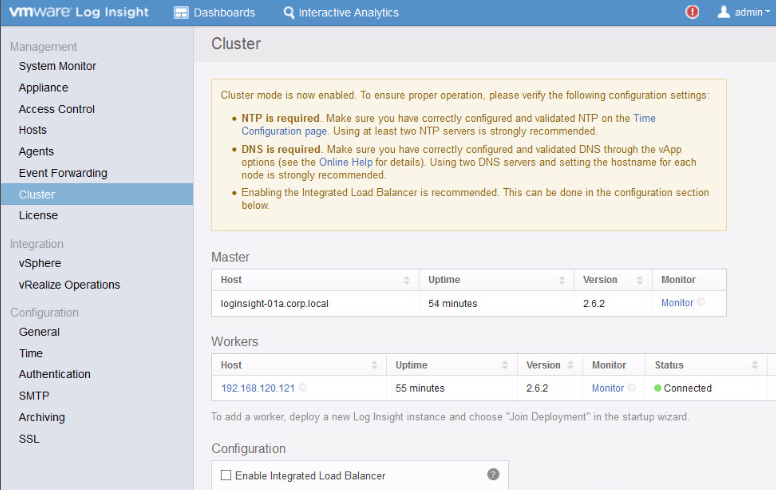The height and width of the screenshot is (490, 776).
Task: Open Event Forwarding settings
Action: [63, 173]
